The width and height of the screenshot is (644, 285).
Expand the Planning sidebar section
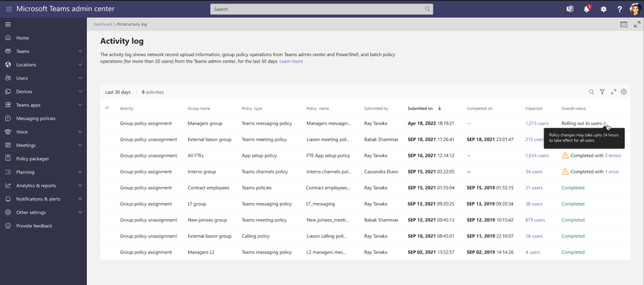(x=80, y=172)
